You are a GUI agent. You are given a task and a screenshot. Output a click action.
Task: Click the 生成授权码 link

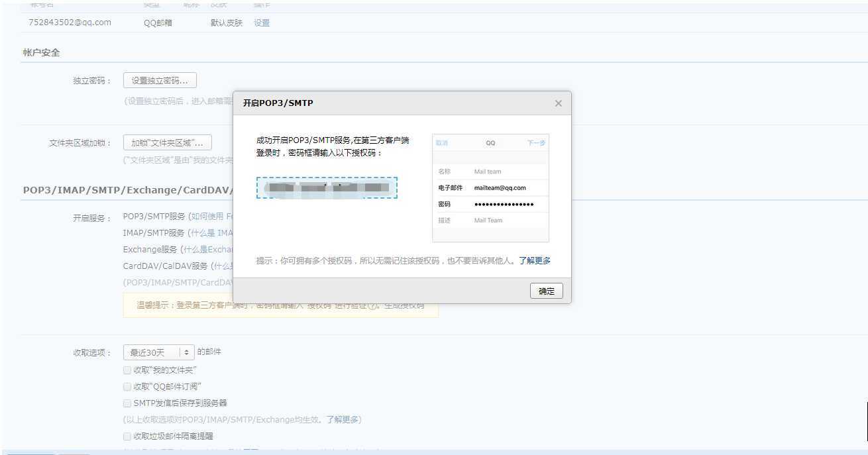(404, 305)
